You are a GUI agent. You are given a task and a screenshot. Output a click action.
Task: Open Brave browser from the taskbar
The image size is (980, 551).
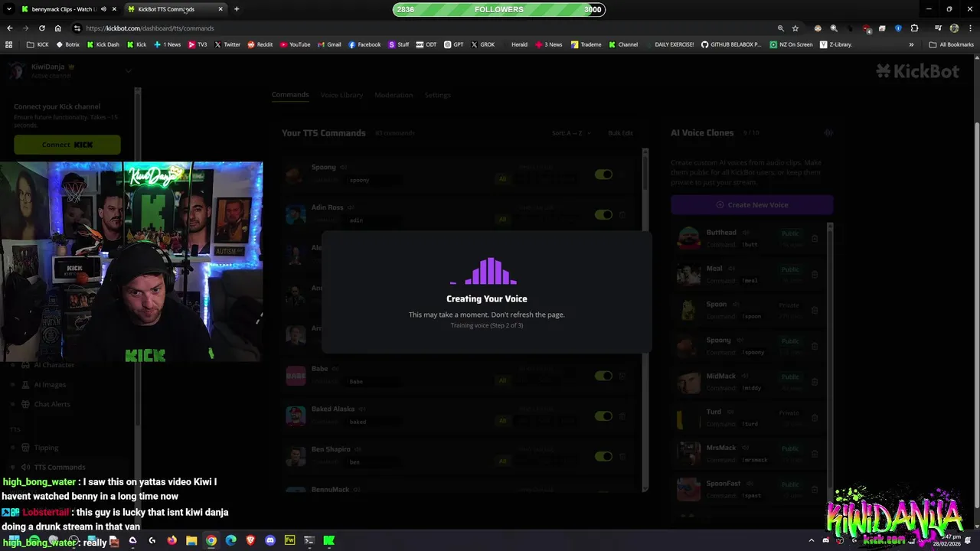(x=250, y=541)
